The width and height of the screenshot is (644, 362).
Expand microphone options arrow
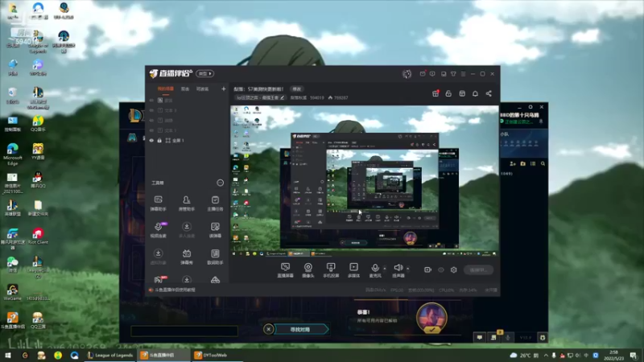[385, 269]
